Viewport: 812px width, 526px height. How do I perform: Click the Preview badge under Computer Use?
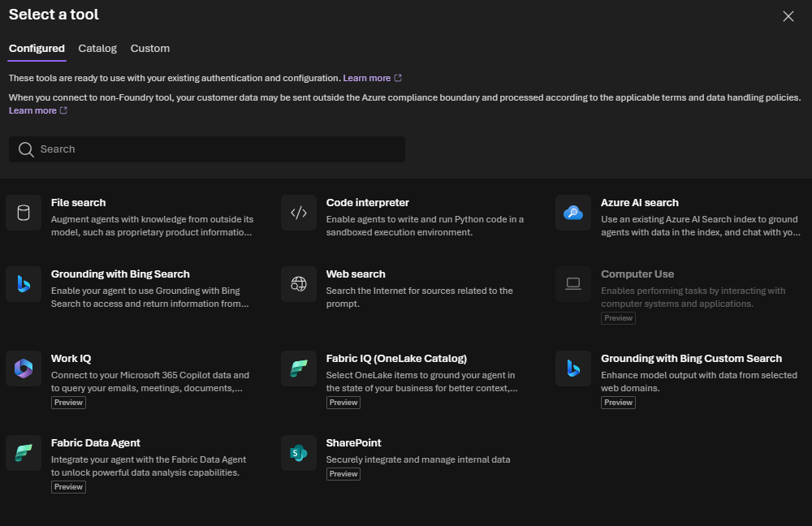point(618,318)
